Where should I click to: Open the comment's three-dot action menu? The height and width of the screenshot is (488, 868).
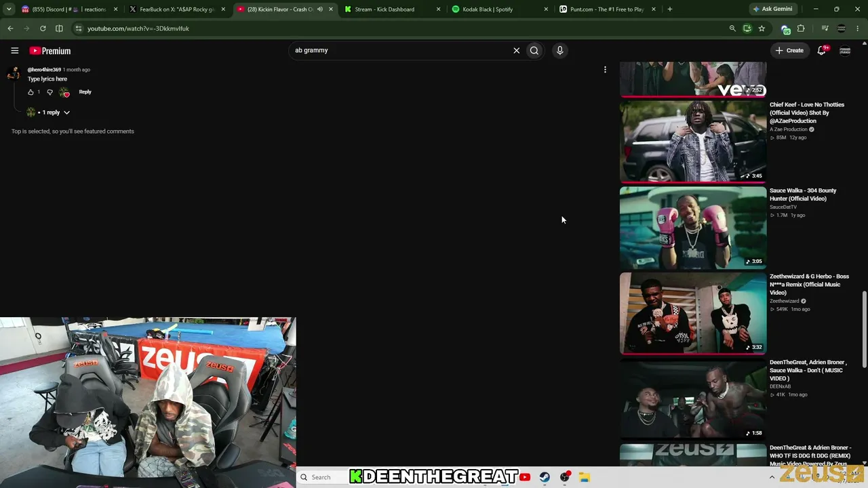(x=605, y=69)
